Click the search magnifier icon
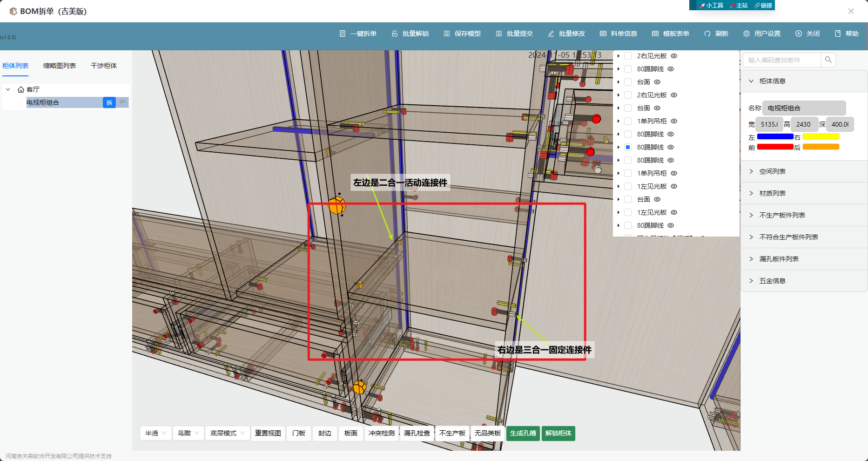Screen dimensions: 868x461 point(828,60)
